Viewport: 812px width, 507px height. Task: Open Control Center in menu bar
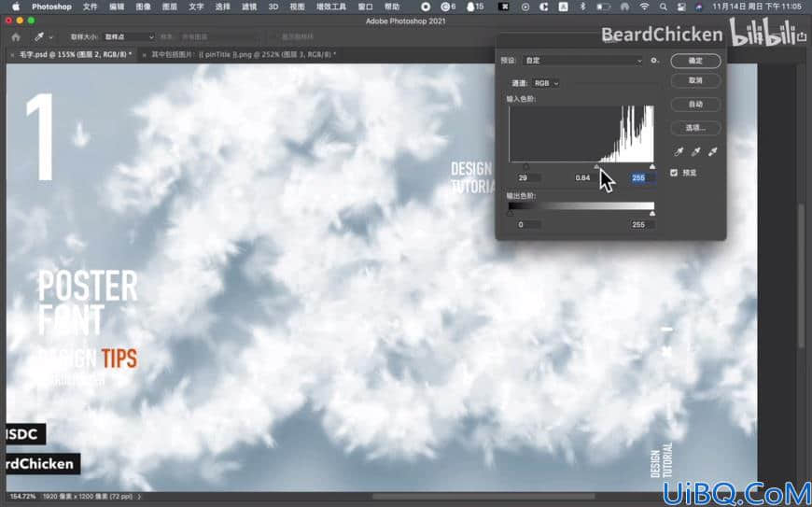(x=681, y=7)
